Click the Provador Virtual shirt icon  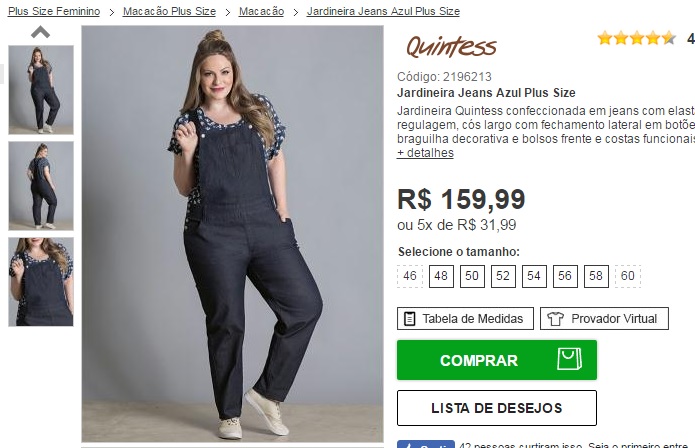click(555, 319)
